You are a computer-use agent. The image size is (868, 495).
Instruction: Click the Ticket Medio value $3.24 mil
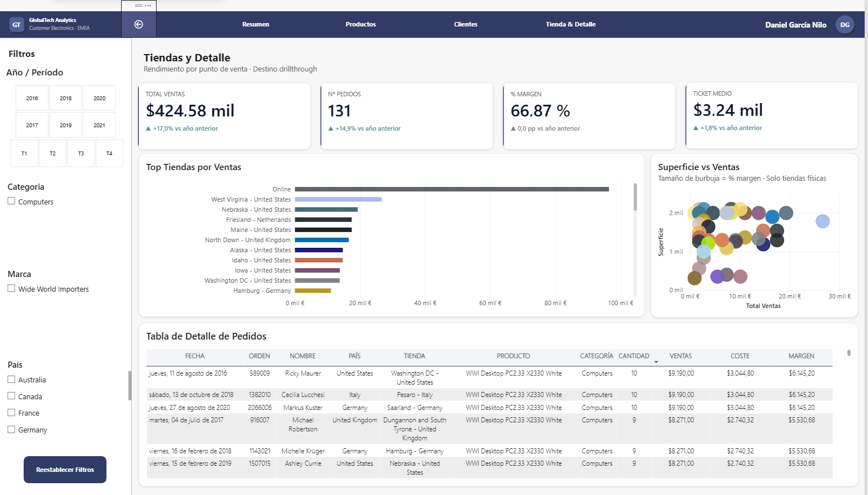pyautogui.click(x=728, y=110)
